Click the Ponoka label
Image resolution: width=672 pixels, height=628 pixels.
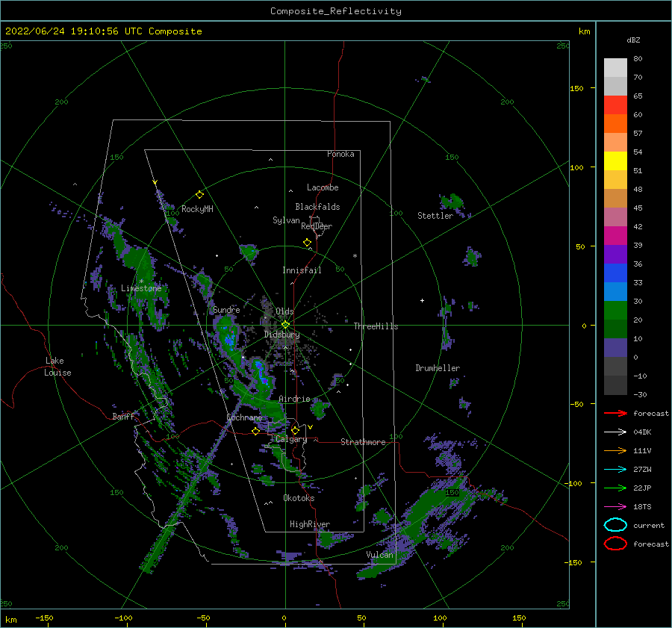coord(340,155)
